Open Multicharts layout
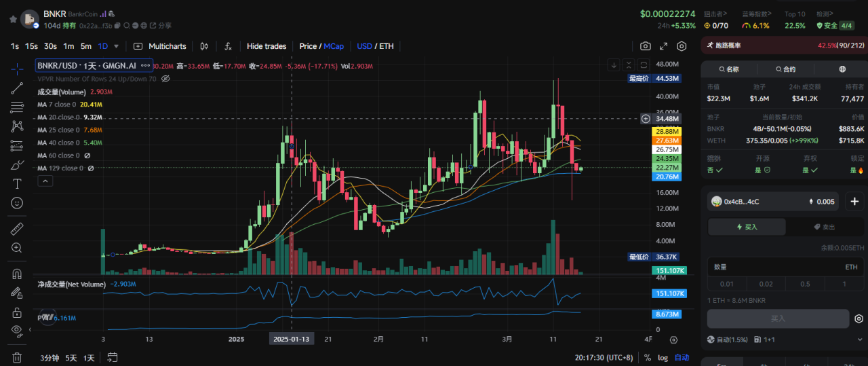 point(160,46)
